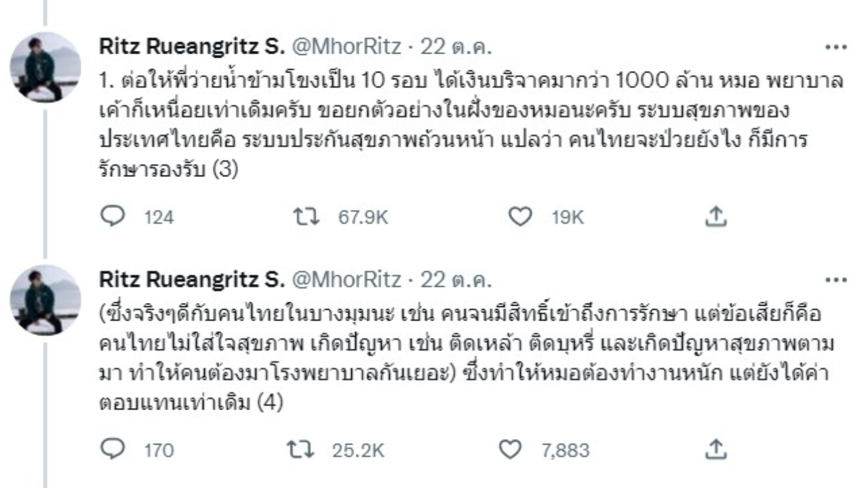The width and height of the screenshot is (868, 488).
Task: Open Ritz Rueangritz S. name on second tweet
Action: (x=191, y=279)
